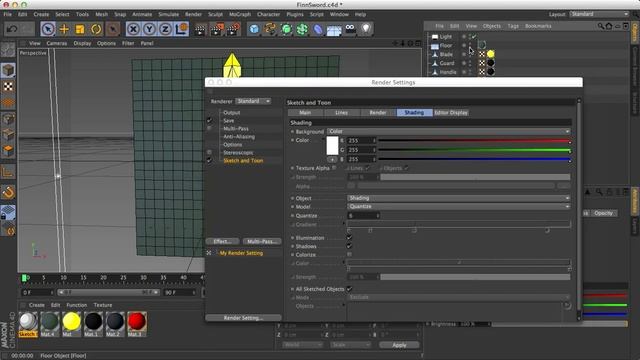Toggle the X axis lock
This screenshot has width=640, height=360.
[133, 29]
